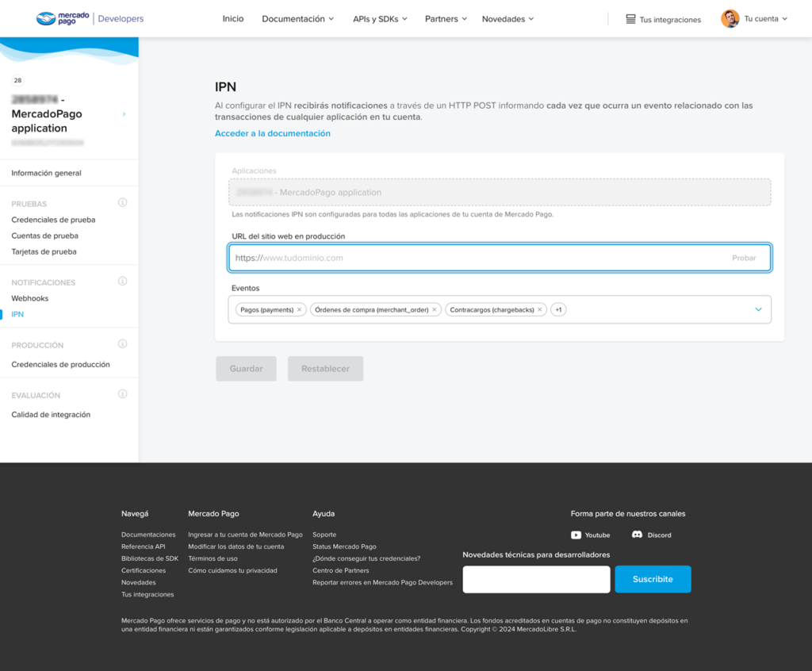Expand the Partners menu
Screen dimensions: 812x671
pyautogui.click(x=446, y=19)
